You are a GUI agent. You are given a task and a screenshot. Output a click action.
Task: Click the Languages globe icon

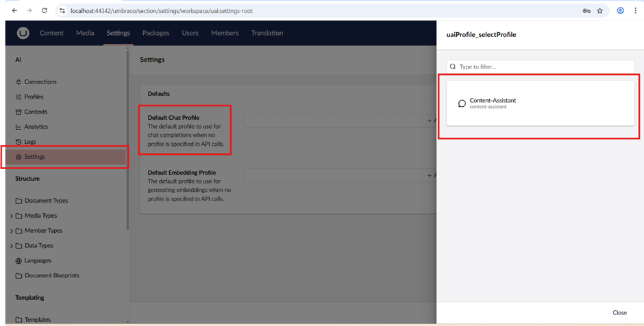click(18, 261)
